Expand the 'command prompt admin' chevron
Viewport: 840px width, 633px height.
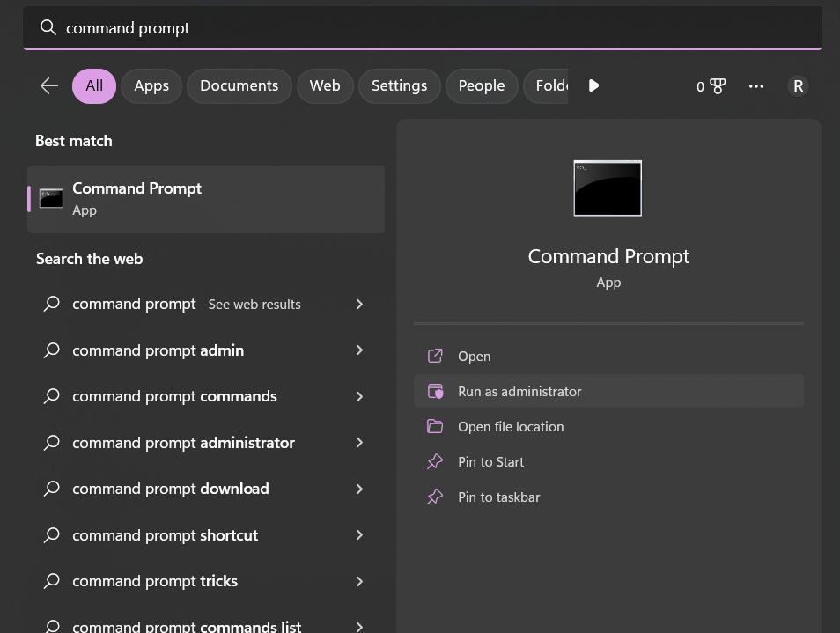[359, 350]
